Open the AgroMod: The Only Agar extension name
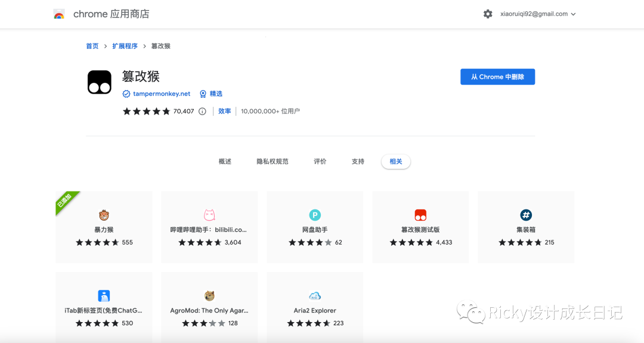Image resolution: width=644 pixels, height=343 pixels. [209, 311]
